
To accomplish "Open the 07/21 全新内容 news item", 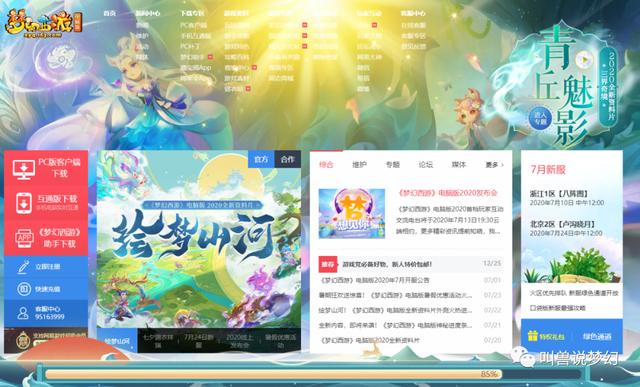I will [x=411, y=325].
